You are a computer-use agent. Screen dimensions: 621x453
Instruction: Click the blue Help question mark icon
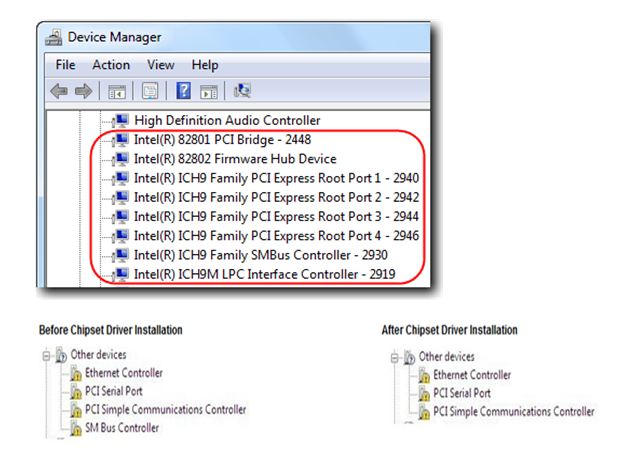point(183,91)
